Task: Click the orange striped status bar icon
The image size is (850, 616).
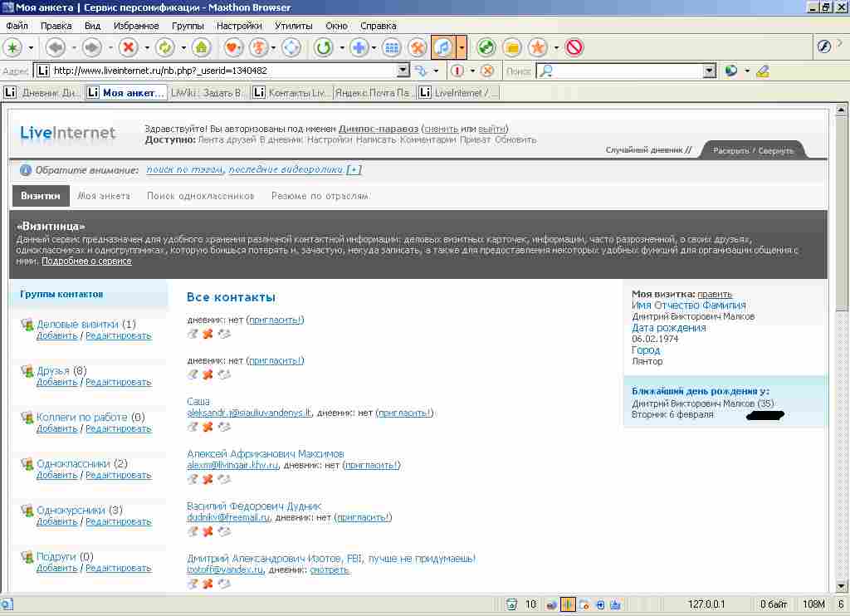Action: (x=568, y=604)
